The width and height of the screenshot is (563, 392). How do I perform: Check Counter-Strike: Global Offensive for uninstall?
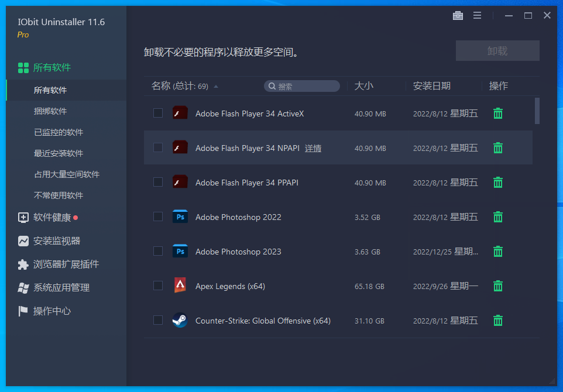click(x=157, y=320)
